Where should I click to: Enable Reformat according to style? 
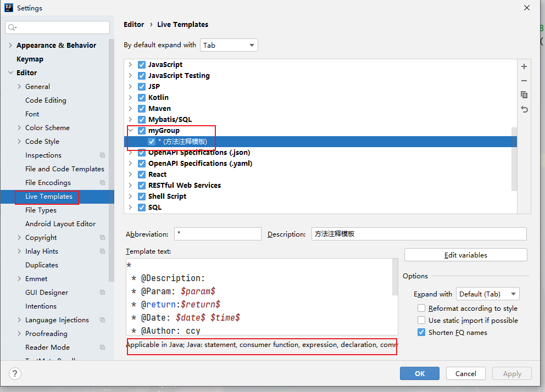pyautogui.click(x=421, y=308)
